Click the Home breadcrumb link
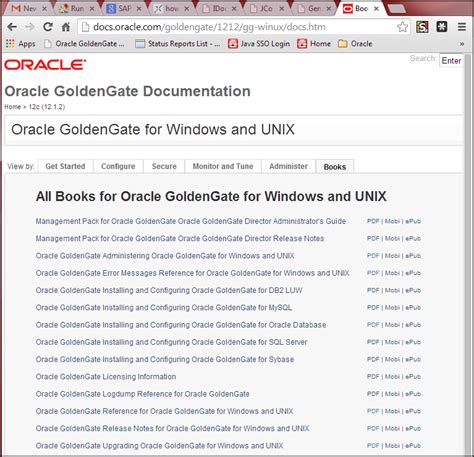Viewport: 474px width, 457px height. pos(12,107)
